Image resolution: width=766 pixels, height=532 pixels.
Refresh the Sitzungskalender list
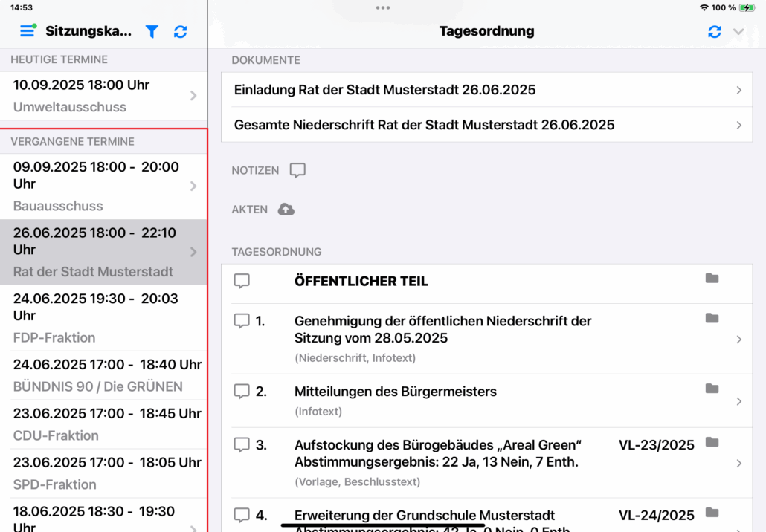coord(181,31)
